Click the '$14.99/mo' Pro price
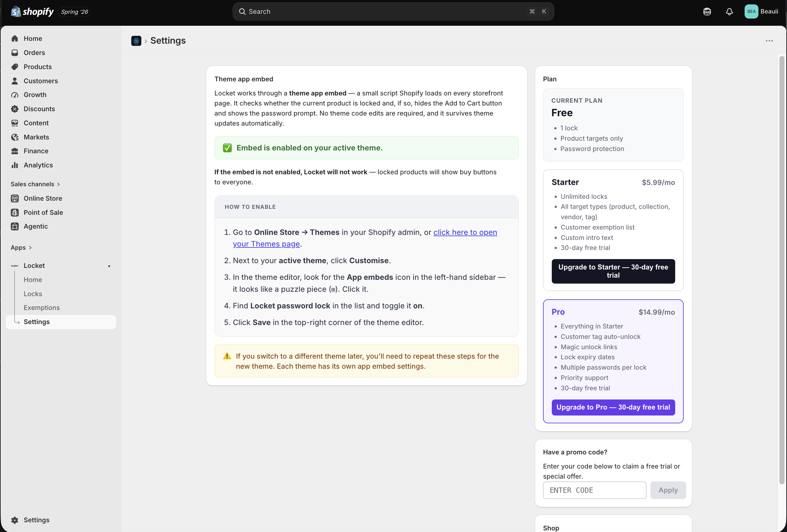The image size is (787, 532). (657, 312)
